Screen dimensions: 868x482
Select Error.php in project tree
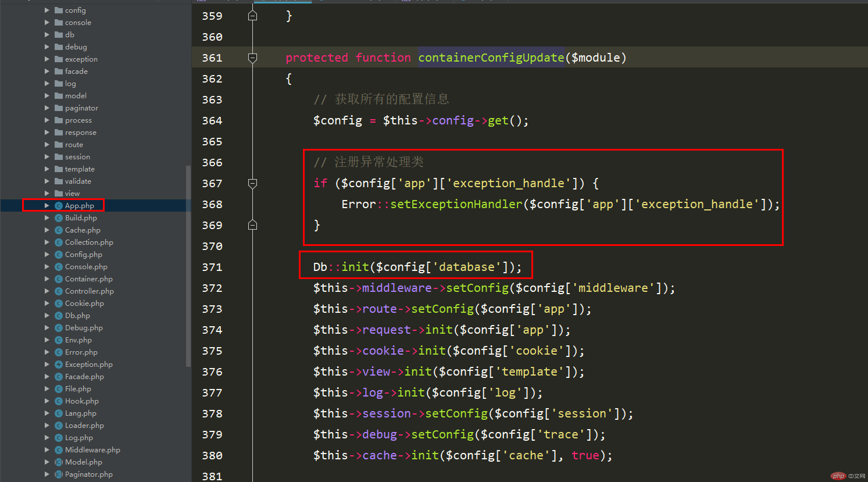(81, 352)
